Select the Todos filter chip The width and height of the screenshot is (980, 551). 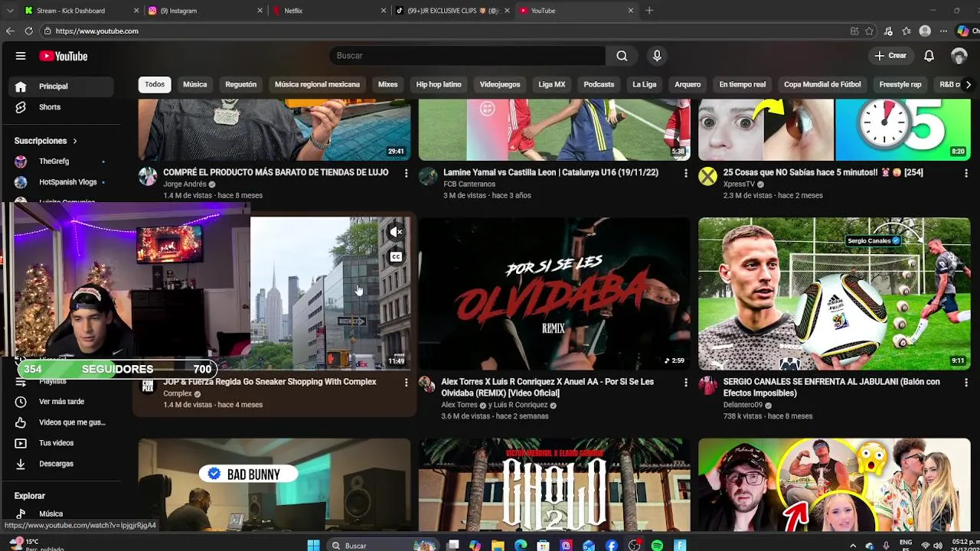click(155, 85)
